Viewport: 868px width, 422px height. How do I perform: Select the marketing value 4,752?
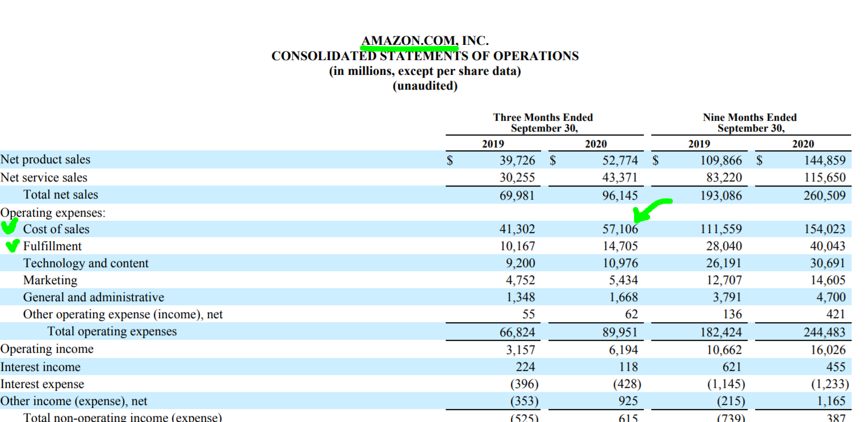[x=520, y=280]
